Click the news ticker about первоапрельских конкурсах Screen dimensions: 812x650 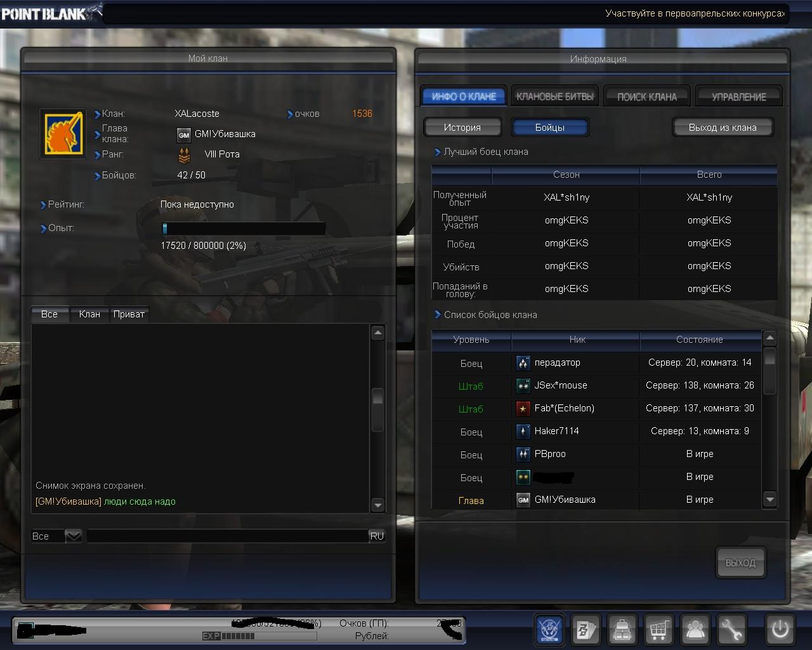(695, 13)
